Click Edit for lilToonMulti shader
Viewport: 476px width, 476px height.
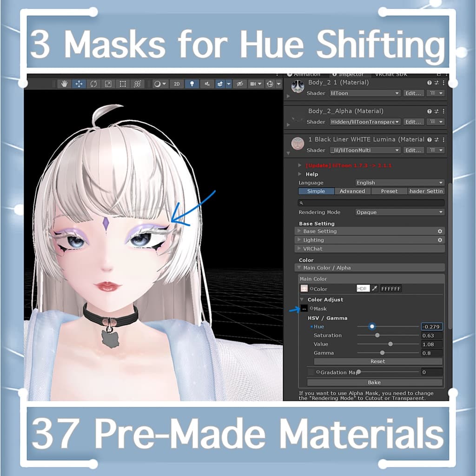pyautogui.click(x=413, y=150)
